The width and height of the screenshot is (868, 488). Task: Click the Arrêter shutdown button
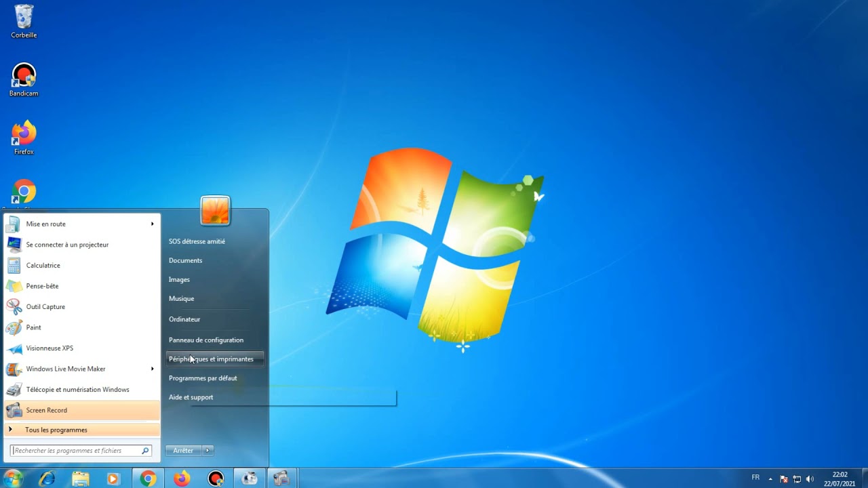(183, 451)
